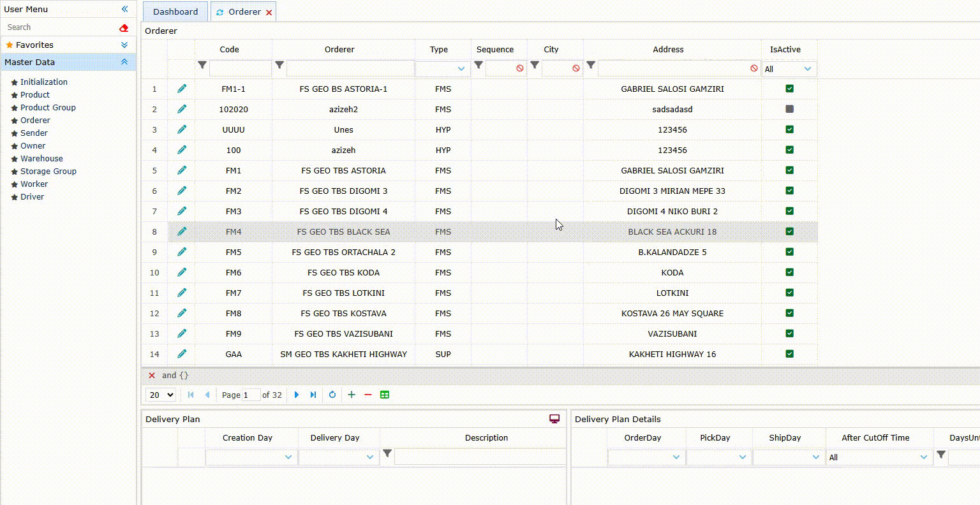Toggle IsActive checkbox for row UUUU
The image size is (980, 505).
(x=789, y=129)
